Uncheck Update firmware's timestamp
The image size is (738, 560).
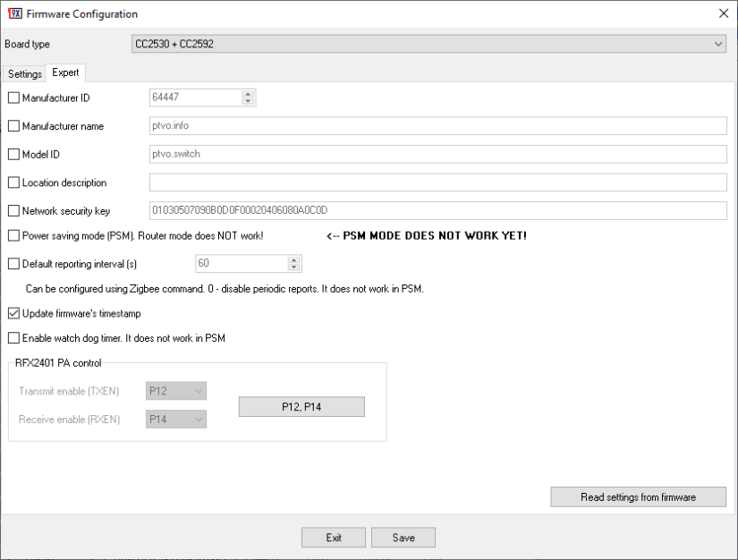13,313
